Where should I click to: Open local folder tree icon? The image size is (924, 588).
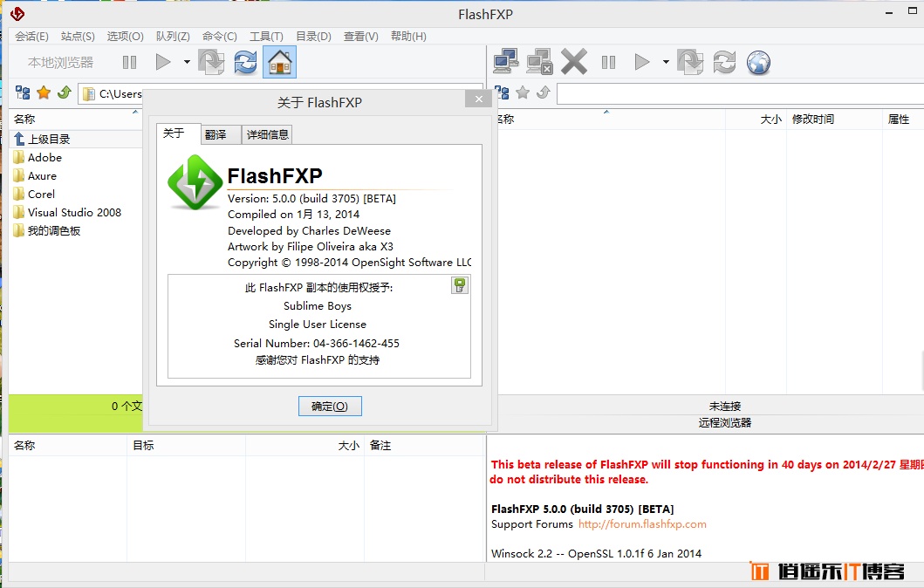[x=23, y=92]
